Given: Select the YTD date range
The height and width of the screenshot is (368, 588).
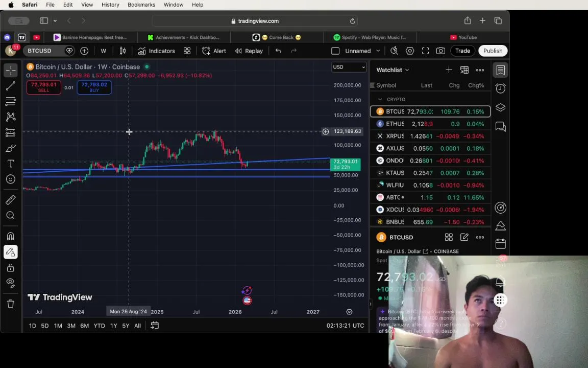Looking at the screenshot, I should [99, 326].
